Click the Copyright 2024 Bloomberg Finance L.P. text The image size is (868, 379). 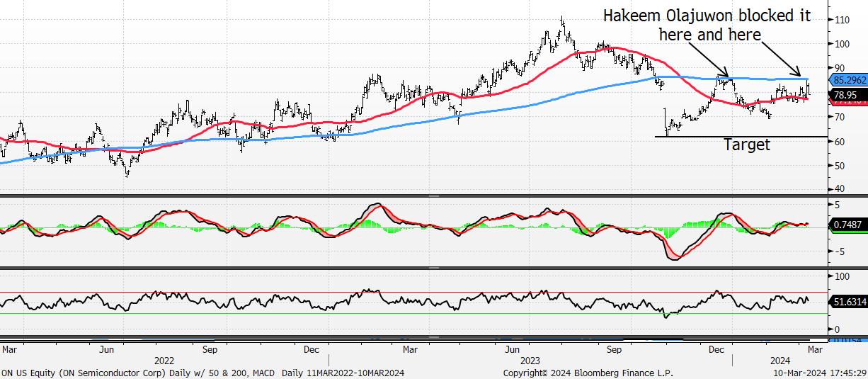tap(588, 373)
